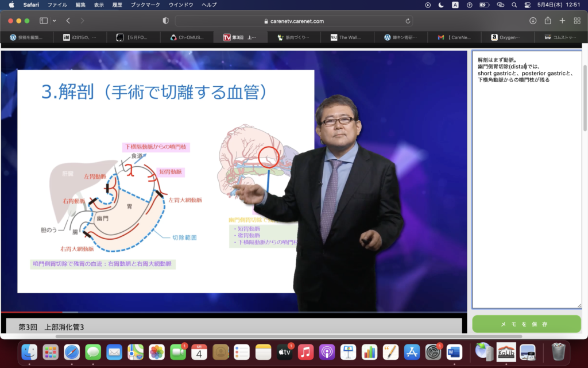Open the Podcasts app in Dock

[327, 351]
